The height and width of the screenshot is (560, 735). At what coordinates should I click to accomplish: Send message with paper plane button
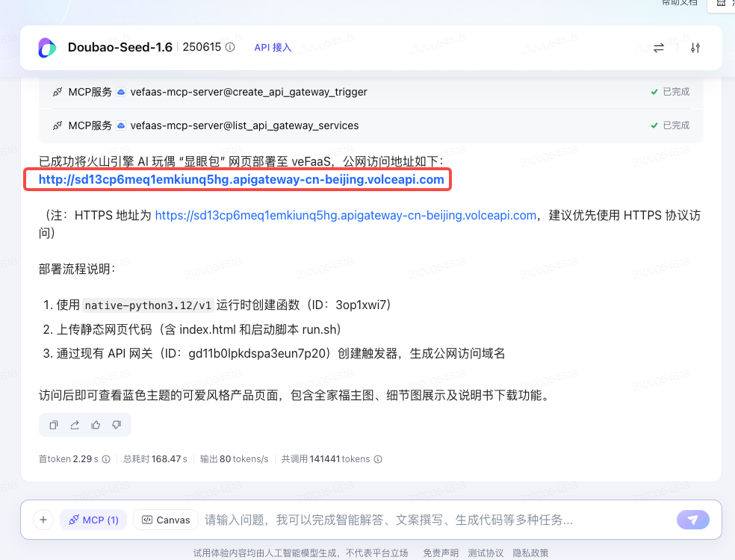pos(693,520)
